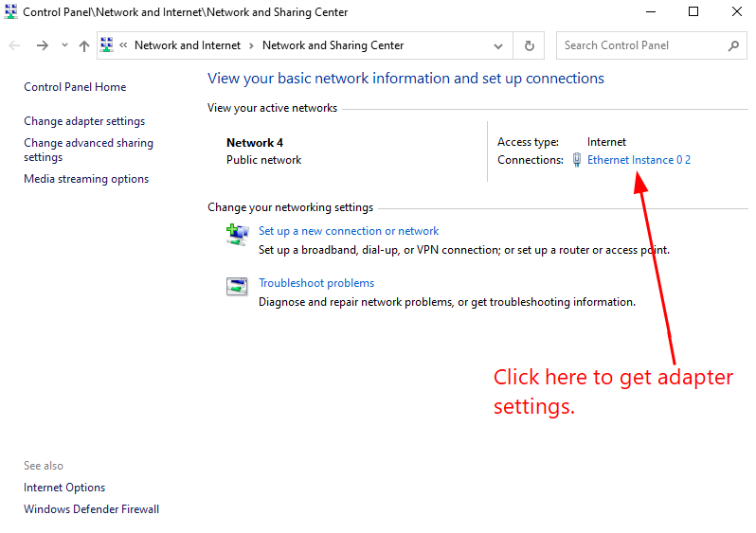
Task: Refresh the Network and Sharing Center view
Action: (529, 45)
